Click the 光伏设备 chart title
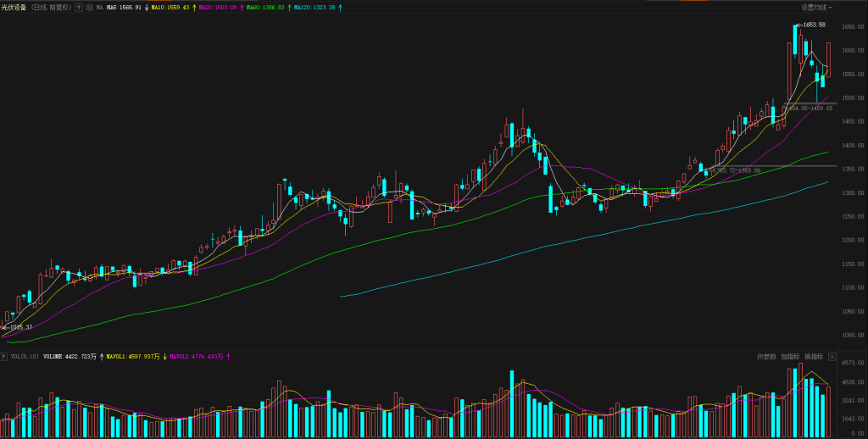The image size is (868, 439). pyautogui.click(x=14, y=7)
